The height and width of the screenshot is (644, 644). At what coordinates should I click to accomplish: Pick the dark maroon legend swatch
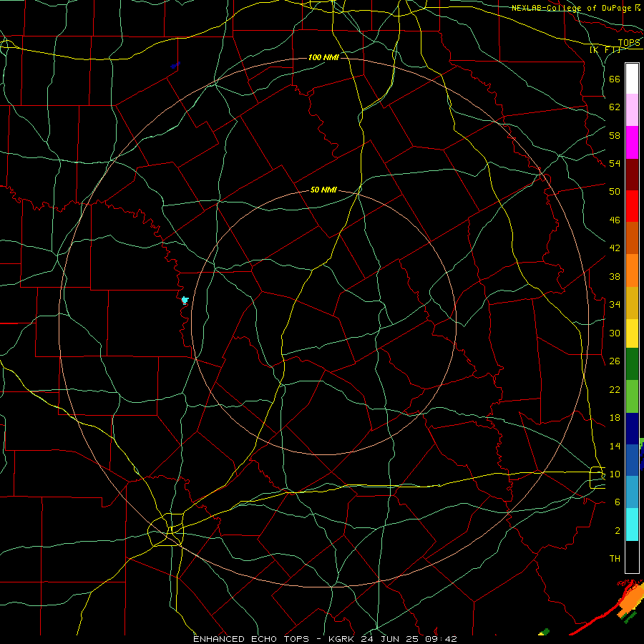pyautogui.click(x=632, y=174)
